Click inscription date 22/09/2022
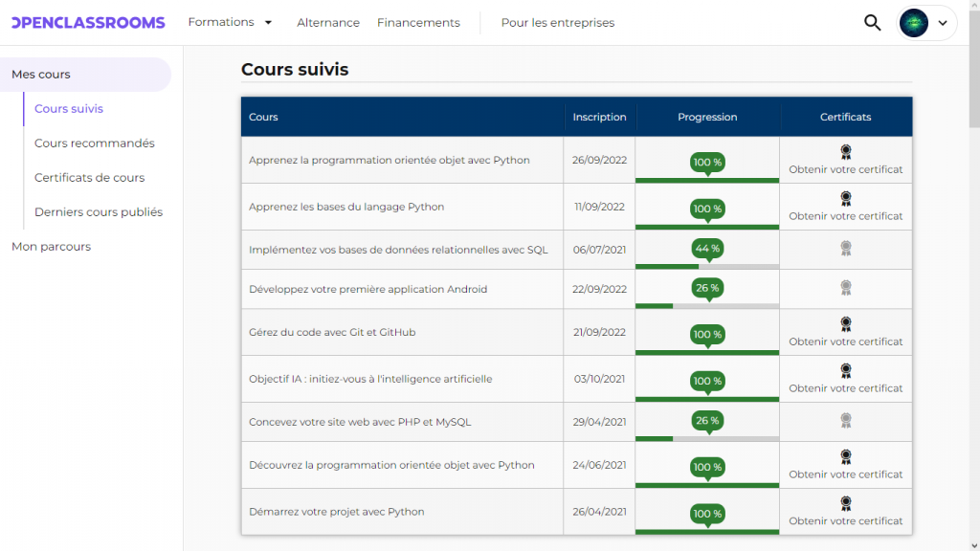The image size is (980, 551). click(x=599, y=289)
